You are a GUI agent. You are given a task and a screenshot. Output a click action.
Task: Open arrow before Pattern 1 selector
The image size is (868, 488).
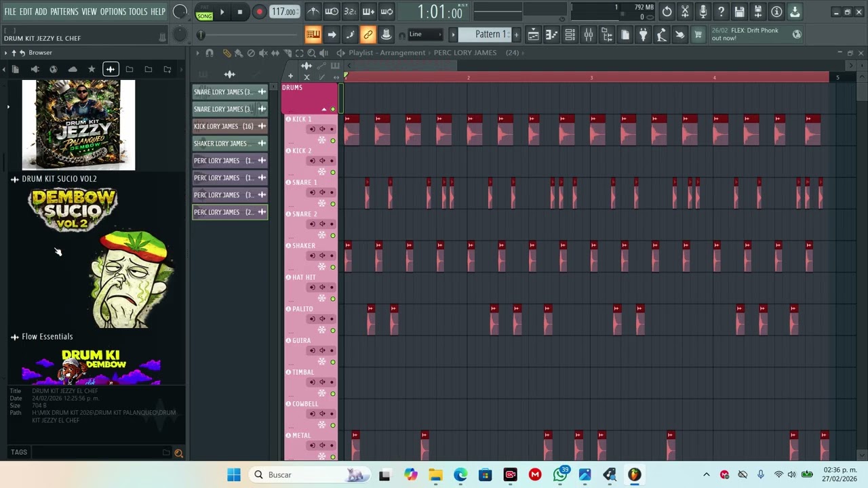coord(453,34)
